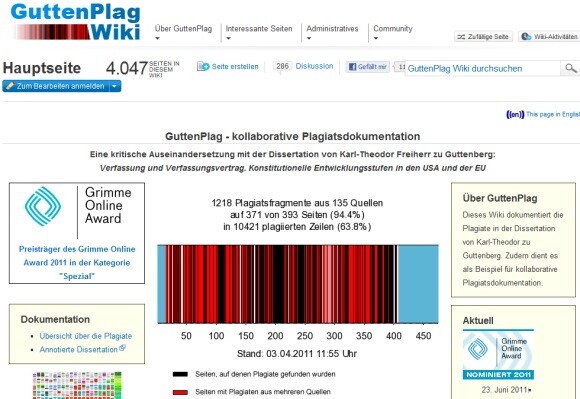Click the Über GuttenPlag box heading
The width and height of the screenshot is (580, 399).
pos(500,198)
